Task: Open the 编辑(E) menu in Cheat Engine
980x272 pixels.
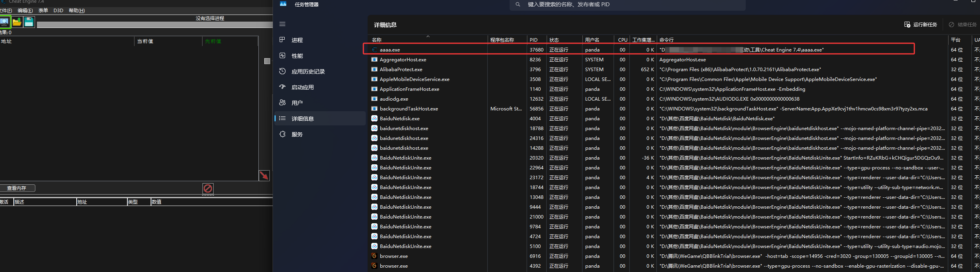Action: [x=25, y=11]
